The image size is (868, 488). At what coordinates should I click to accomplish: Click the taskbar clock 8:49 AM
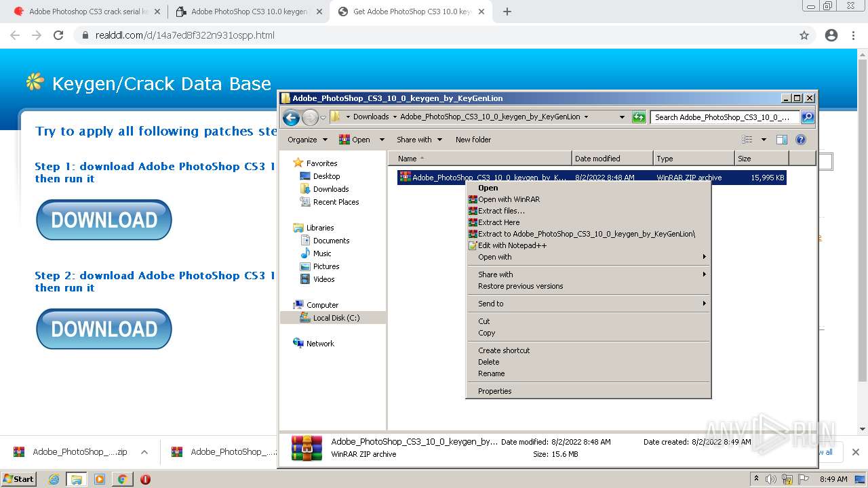pos(833,479)
